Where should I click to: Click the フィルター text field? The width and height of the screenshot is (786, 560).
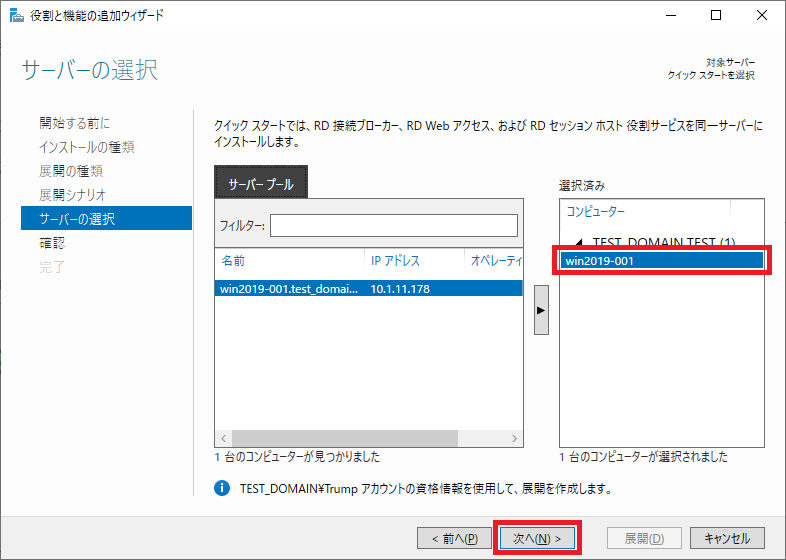click(x=394, y=226)
